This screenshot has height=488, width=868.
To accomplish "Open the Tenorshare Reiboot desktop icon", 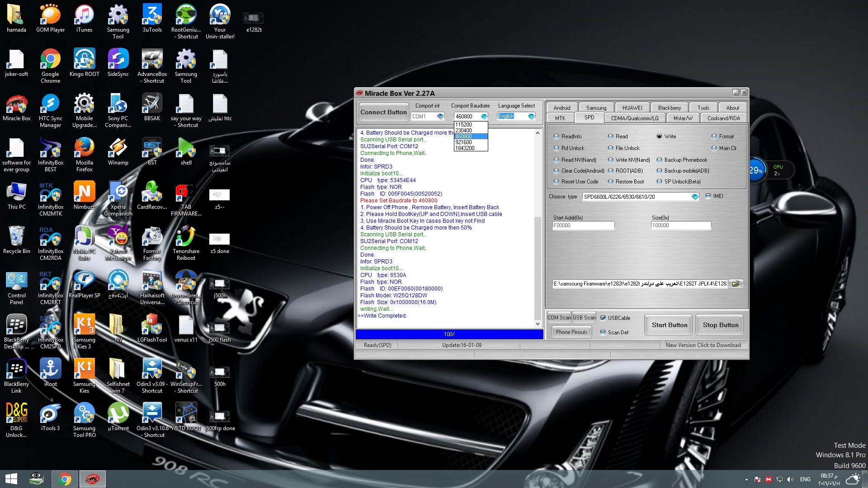I will click(186, 244).
